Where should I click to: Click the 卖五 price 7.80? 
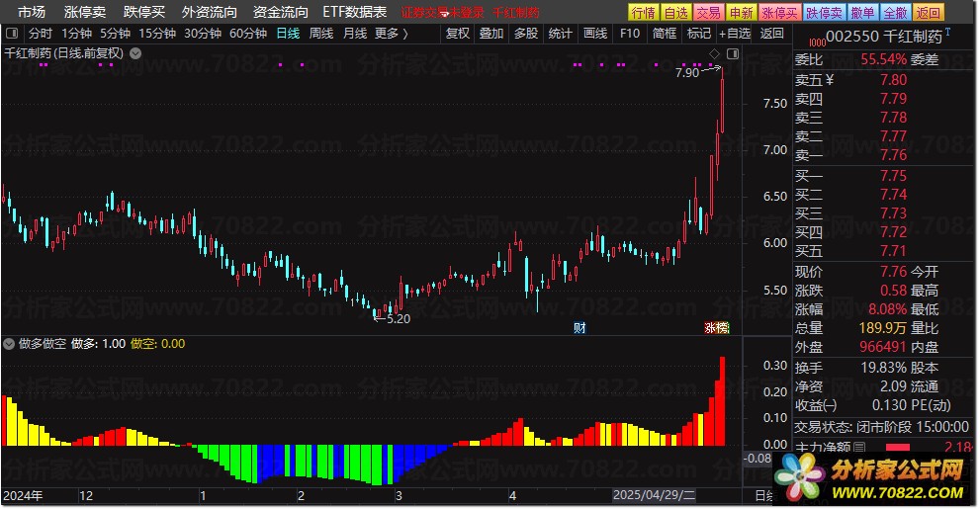pos(893,79)
